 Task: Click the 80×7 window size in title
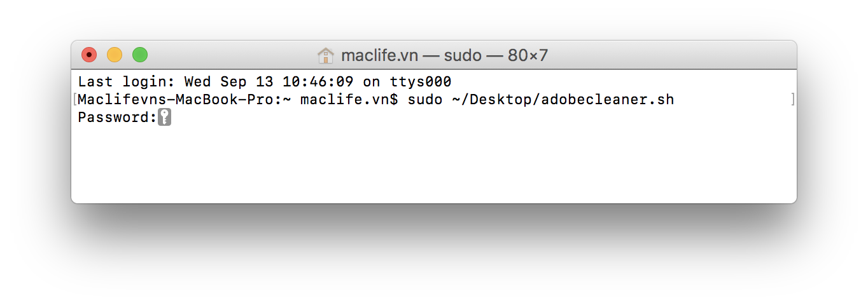tap(528, 56)
